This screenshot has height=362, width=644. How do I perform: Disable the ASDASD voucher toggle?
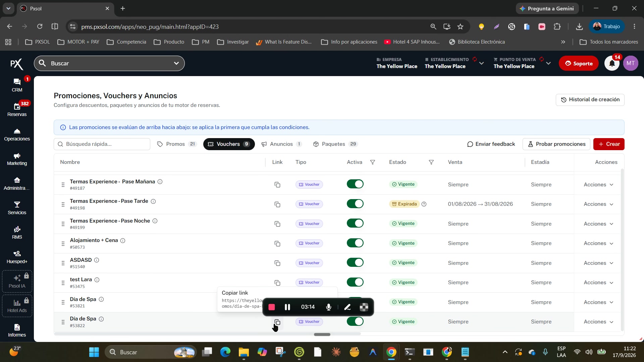pos(355,262)
